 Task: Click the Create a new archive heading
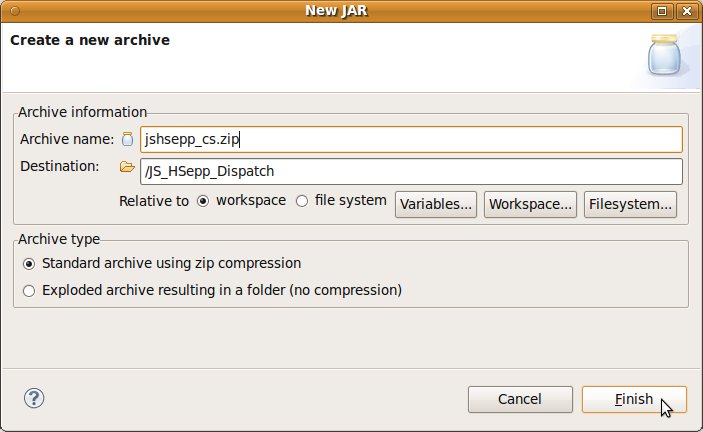(x=90, y=41)
